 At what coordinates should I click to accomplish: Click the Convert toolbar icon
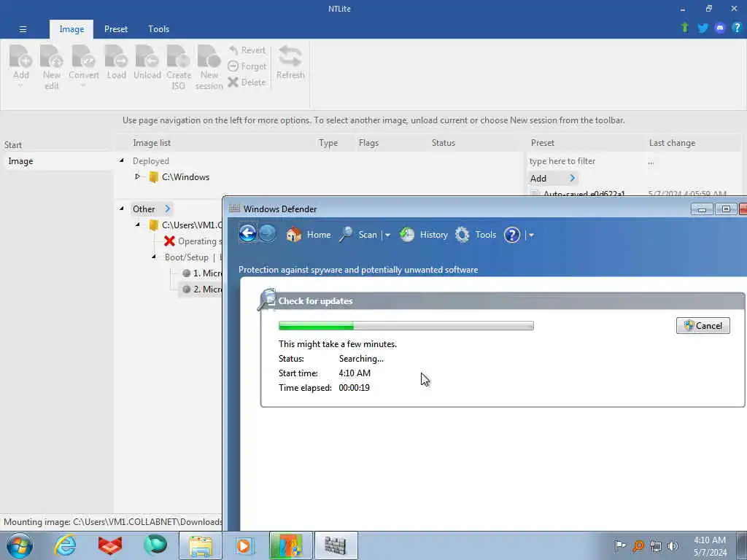(84, 66)
